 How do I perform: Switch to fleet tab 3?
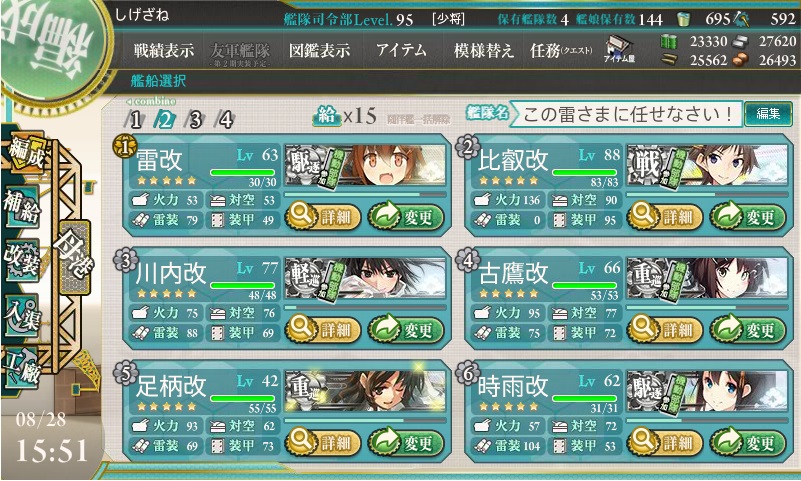coord(195,120)
